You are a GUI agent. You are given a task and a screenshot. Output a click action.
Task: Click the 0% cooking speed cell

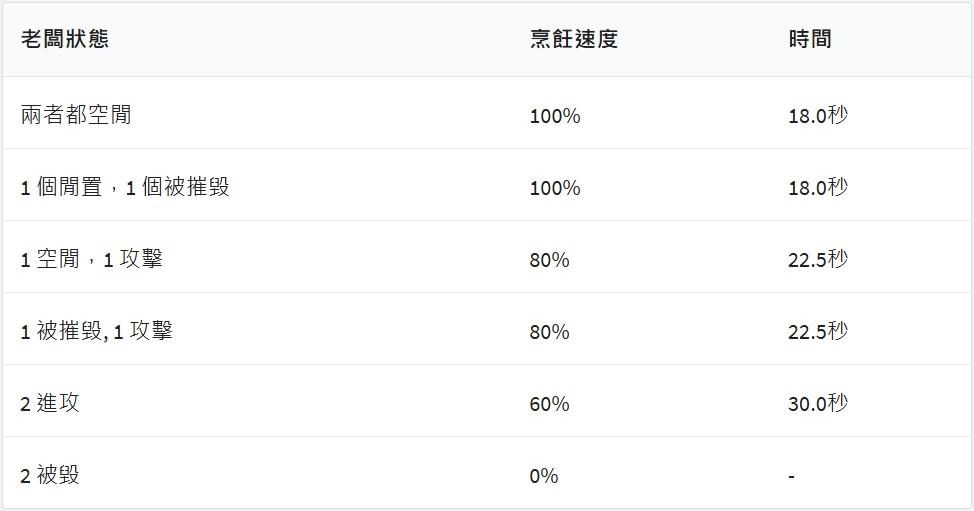[x=544, y=476]
